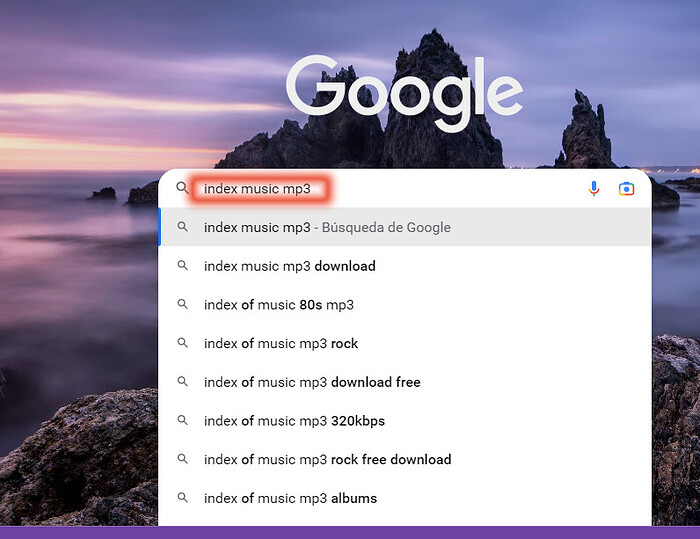
Task: Click magnifier icon next to 'mp3 albums' suggestion
Action: coord(182,497)
